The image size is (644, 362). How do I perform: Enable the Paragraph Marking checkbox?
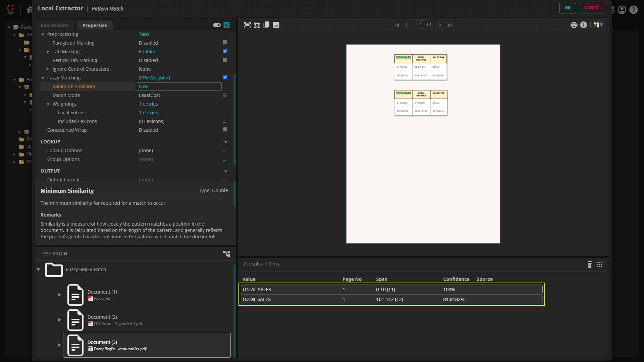pos(225,43)
